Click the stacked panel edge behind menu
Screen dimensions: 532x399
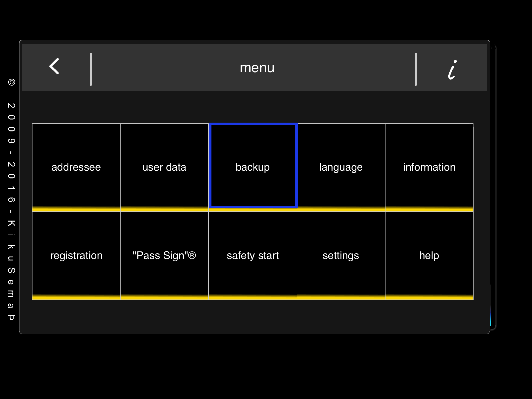(493, 187)
